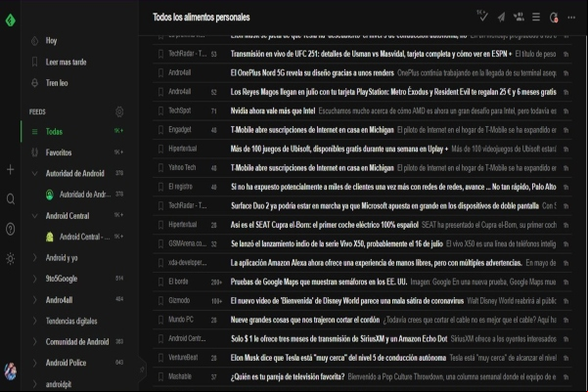Click the Todos los alimentos personales title
Screen dimensions: 588x392
coord(202,18)
